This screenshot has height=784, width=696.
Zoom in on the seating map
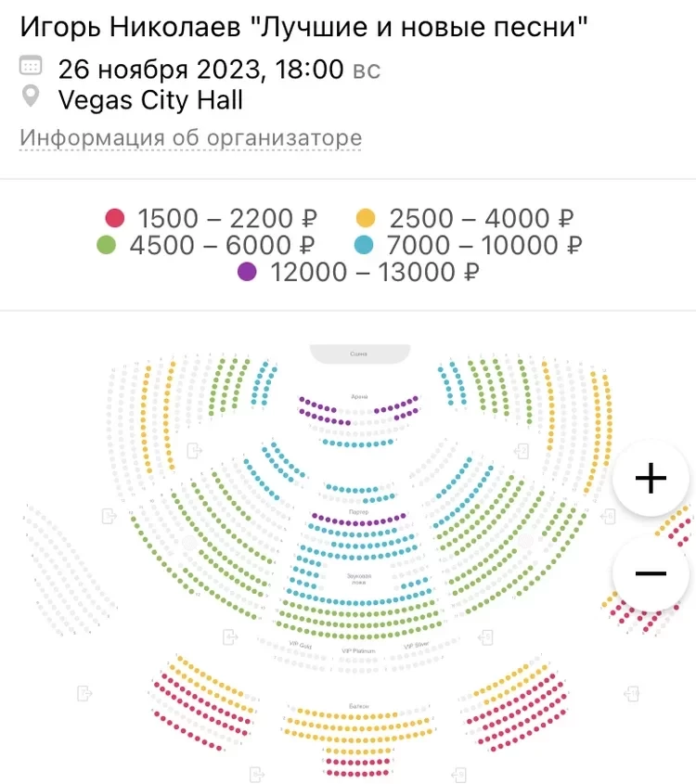(x=651, y=479)
